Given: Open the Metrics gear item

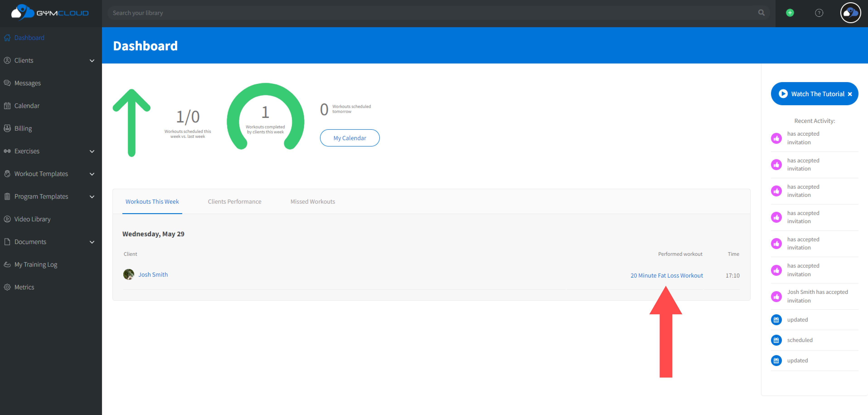Looking at the screenshot, I should pos(24,287).
